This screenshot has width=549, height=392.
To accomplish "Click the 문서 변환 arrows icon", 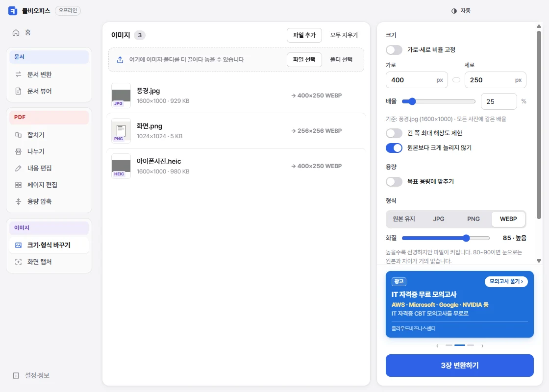I will click(18, 74).
